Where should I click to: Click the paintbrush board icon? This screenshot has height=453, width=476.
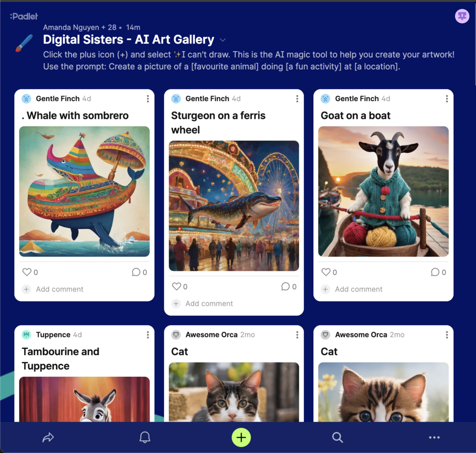pyautogui.click(x=24, y=43)
